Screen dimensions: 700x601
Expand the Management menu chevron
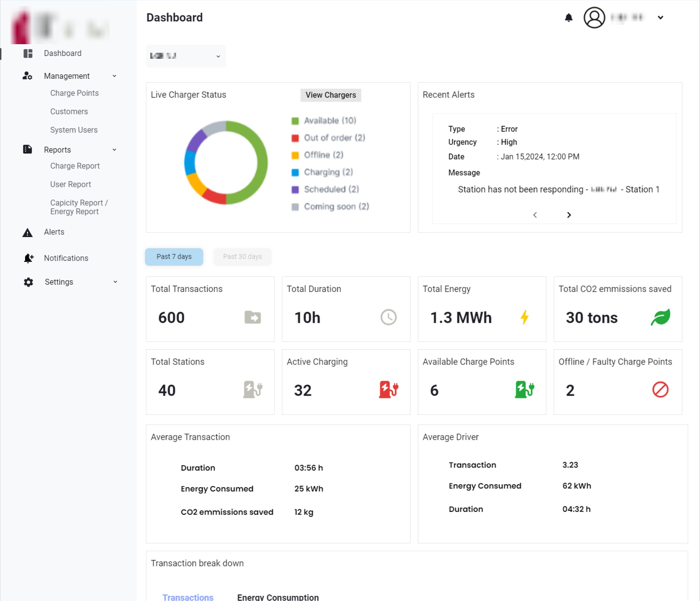click(x=114, y=76)
